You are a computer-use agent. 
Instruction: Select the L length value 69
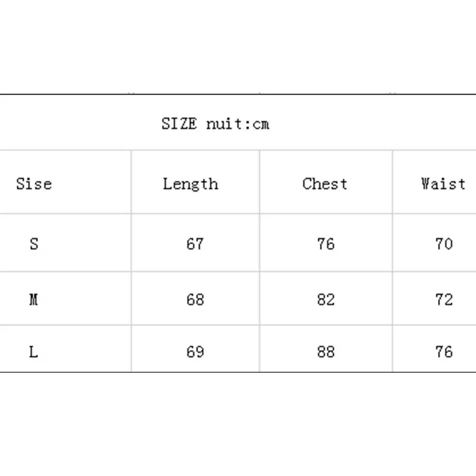195,352
